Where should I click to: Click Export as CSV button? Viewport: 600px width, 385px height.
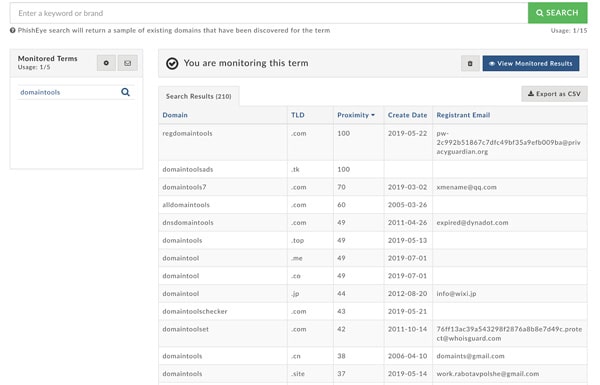click(x=554, y=94)
